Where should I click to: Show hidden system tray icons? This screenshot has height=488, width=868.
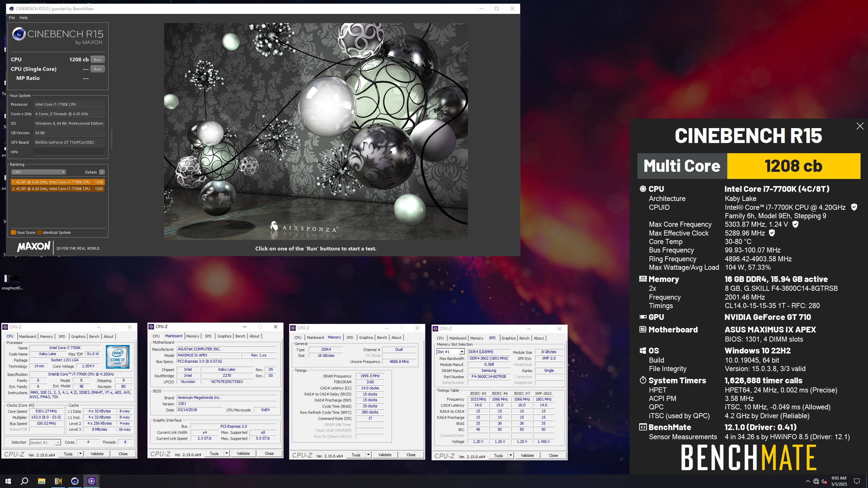[808, 481]
